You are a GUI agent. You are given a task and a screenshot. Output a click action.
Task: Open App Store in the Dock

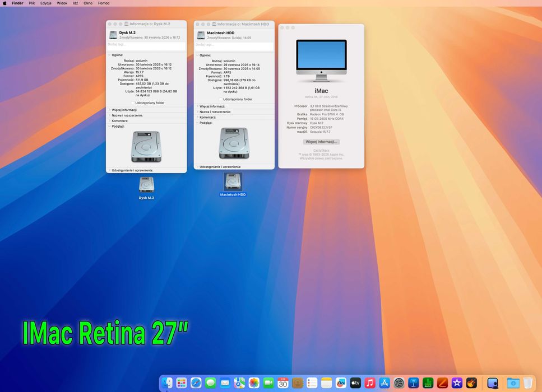385,382
